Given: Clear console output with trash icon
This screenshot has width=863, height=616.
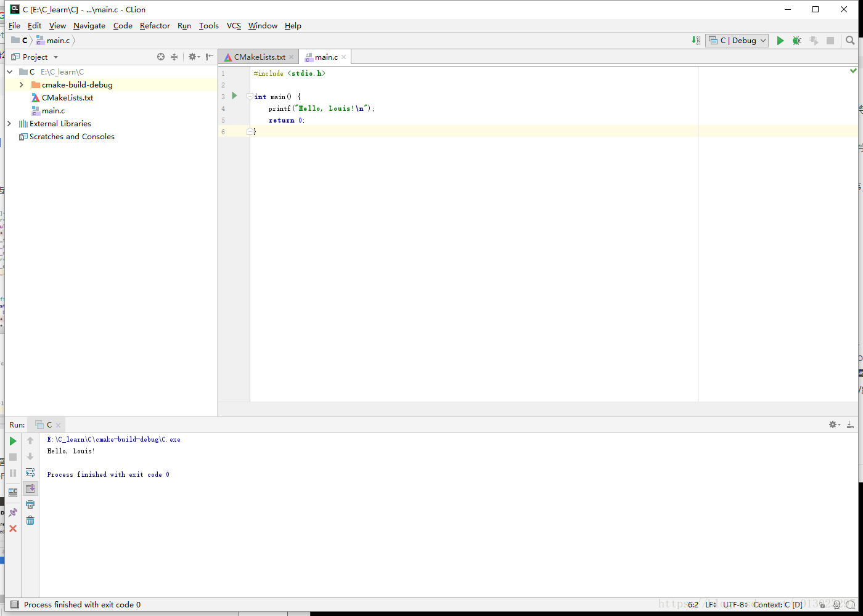Looking at the screenshot, I should point(30,521).
